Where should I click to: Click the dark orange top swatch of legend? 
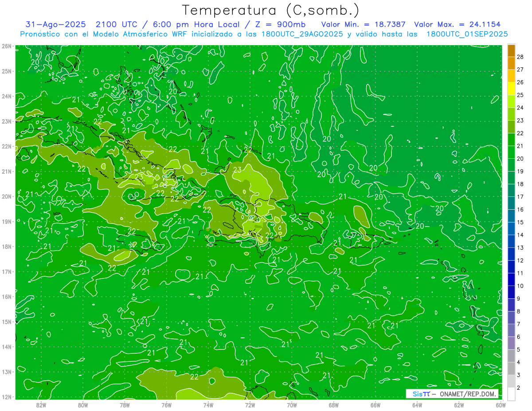pos(511,51)
